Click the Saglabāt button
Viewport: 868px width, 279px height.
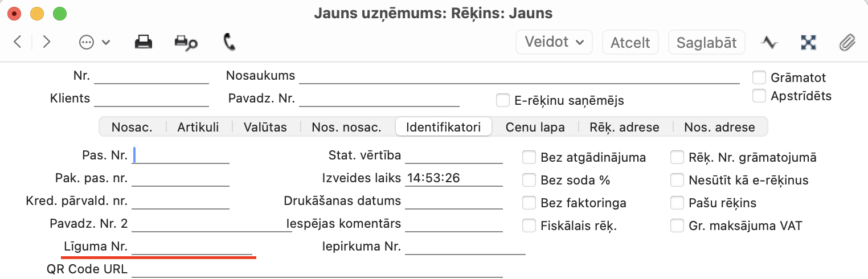click(707, 42)
